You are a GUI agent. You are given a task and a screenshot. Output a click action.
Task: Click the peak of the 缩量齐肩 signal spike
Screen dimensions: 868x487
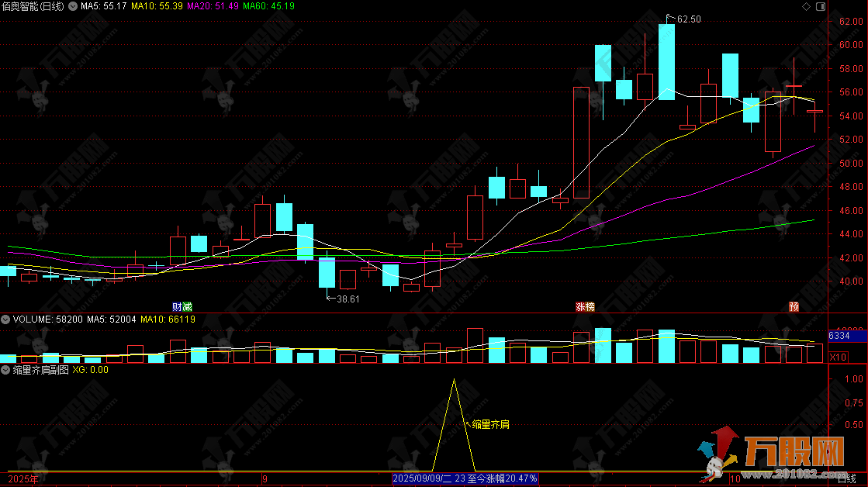pyautogui.click(x=454, y=380)
